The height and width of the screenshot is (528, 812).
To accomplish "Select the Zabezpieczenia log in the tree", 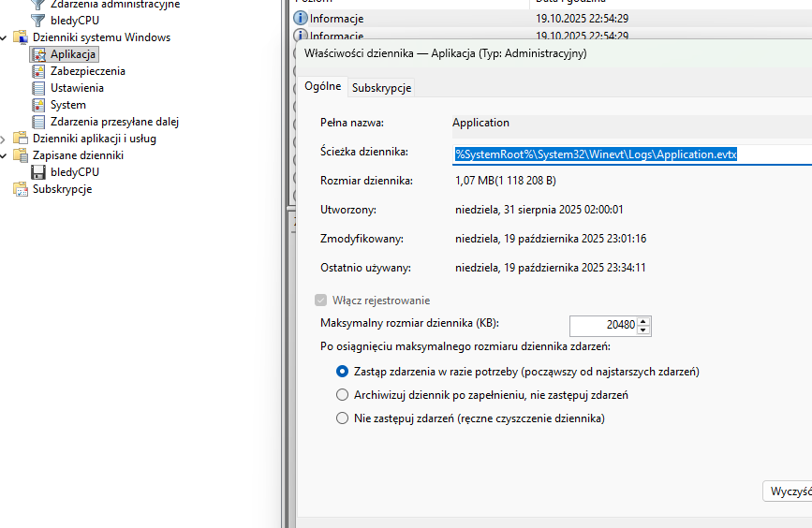I will click(88, 71).
